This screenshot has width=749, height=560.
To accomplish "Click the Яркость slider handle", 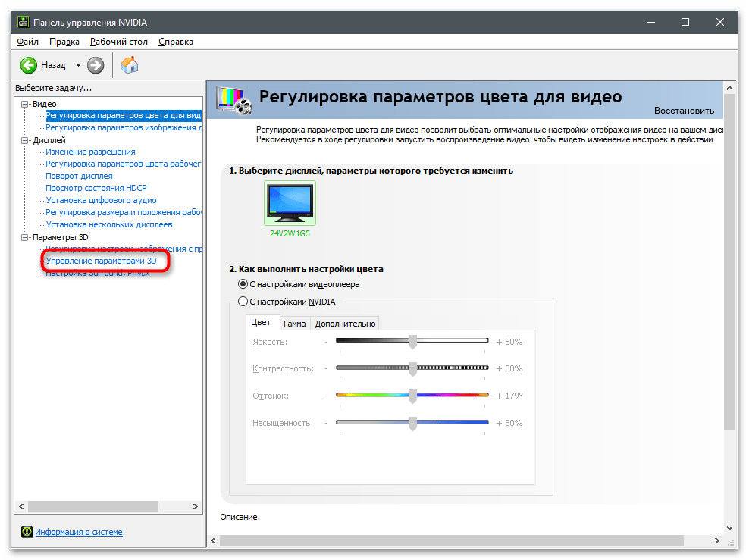I will pyautogui.click(x=412, y=341).
